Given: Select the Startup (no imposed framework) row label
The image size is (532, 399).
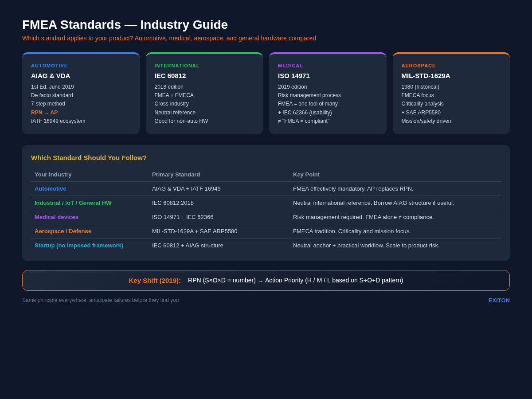Looking at the screenshot, I should click(x=79, y=245).
